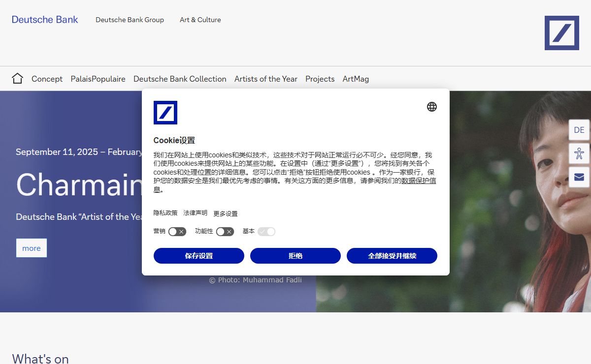The image size is (591, 364).
Task: Click the Cookie设置 dialog heading
Action: [x=174, y=140]
